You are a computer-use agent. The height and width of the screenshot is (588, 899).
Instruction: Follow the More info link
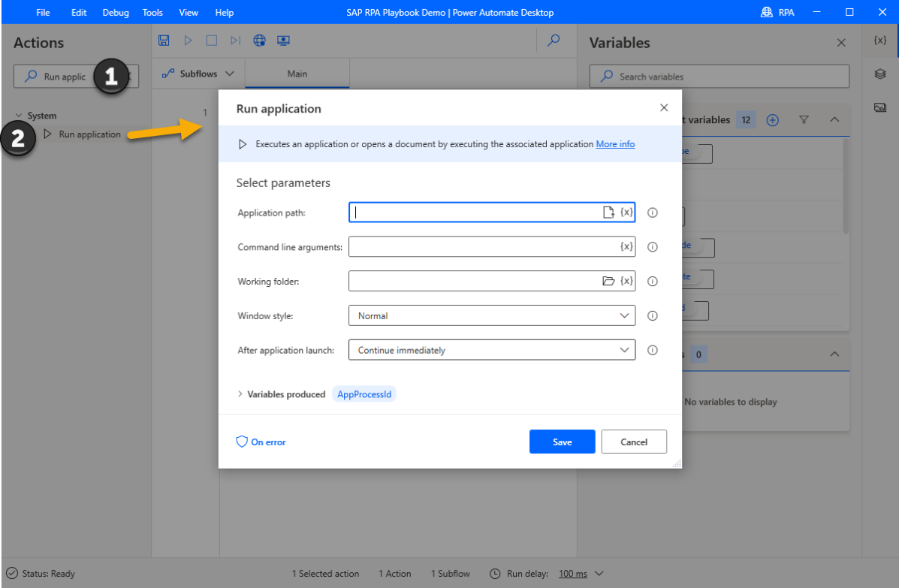615,144
